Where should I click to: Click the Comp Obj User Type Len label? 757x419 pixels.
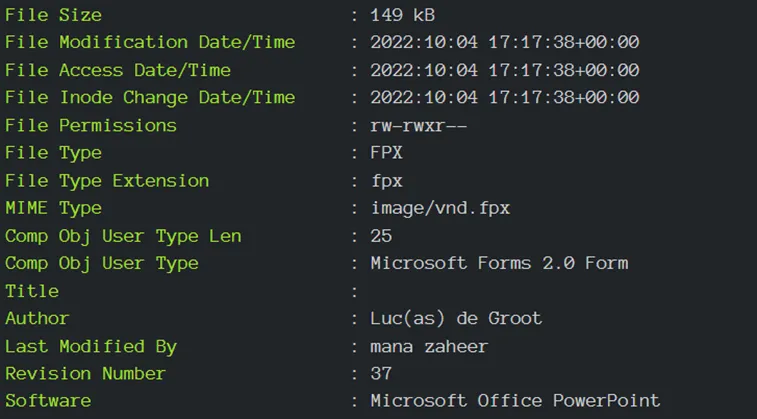[x=123, y=237]
